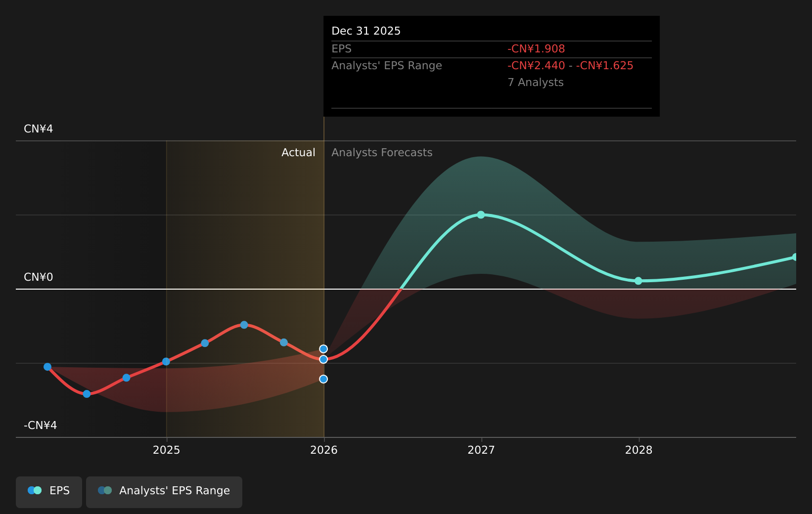Click the 2025 x-axis label

point(167,450)
